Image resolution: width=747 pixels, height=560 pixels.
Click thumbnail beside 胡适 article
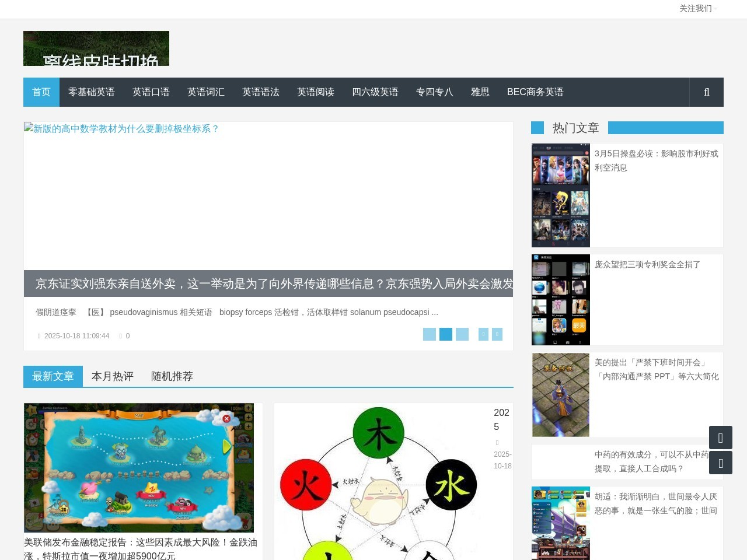click(561, 523)
